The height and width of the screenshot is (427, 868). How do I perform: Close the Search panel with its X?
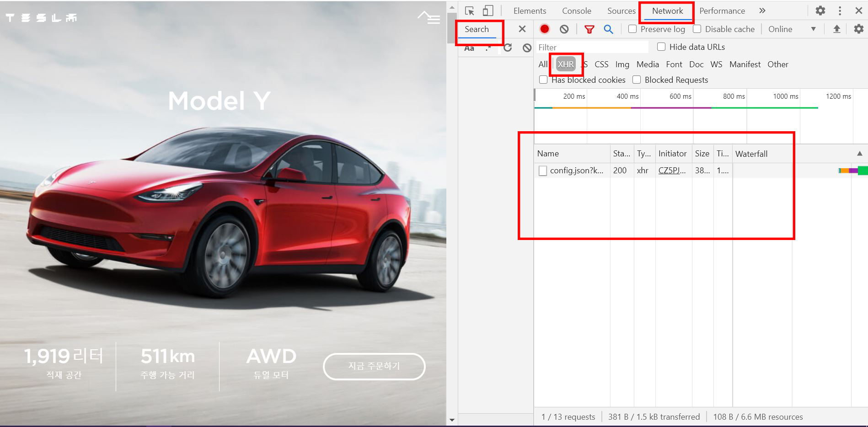522,29
